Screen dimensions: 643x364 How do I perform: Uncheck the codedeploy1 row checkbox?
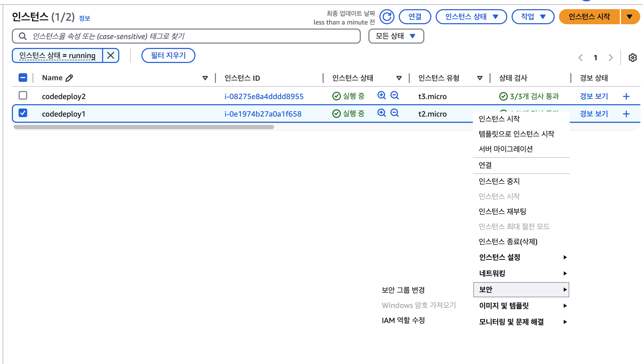23,113
